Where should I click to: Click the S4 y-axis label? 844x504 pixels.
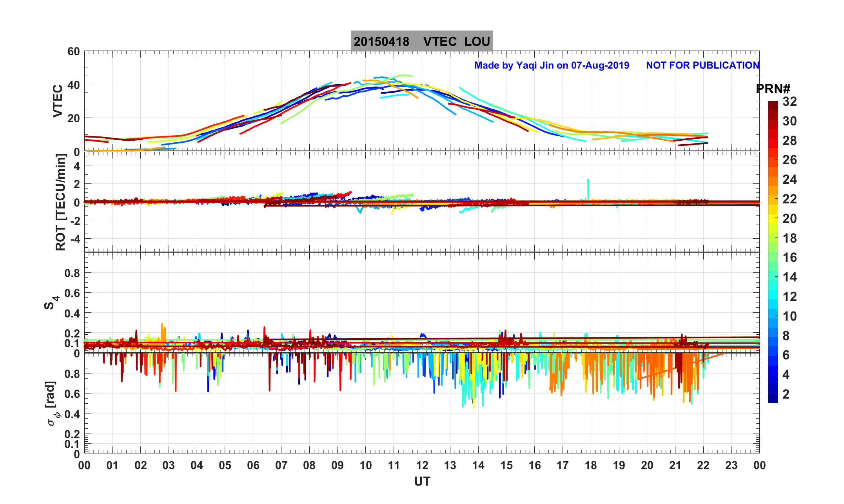tap(51, 302)
